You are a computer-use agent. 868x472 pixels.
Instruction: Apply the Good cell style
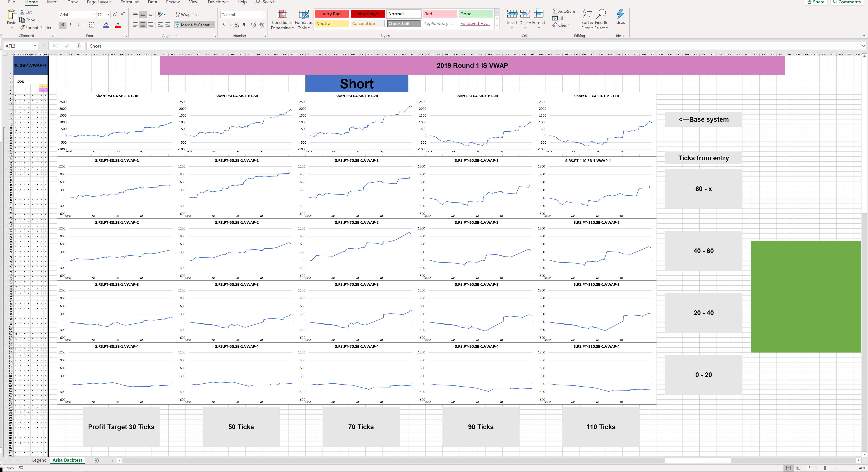pos(475,14)
